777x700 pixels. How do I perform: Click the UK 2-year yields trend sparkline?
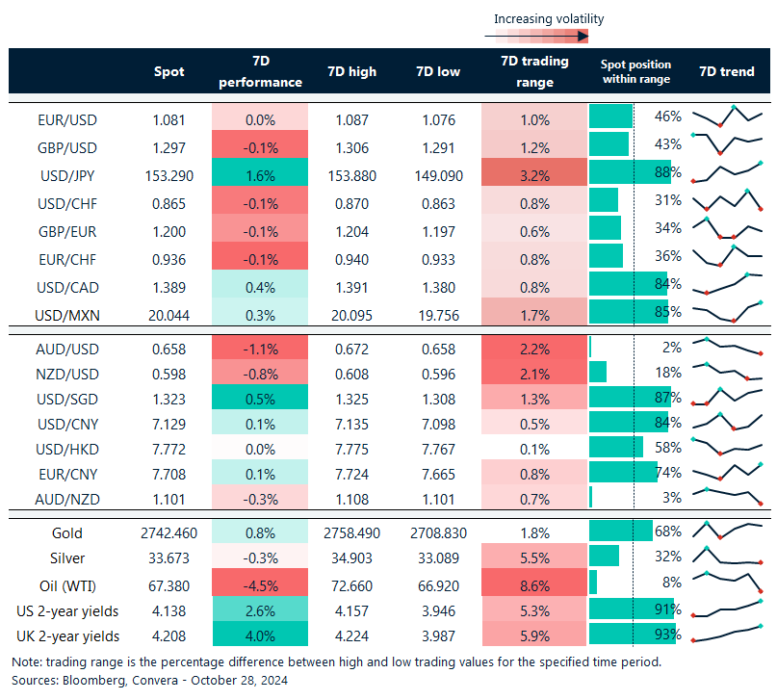(x=727, y=635)
